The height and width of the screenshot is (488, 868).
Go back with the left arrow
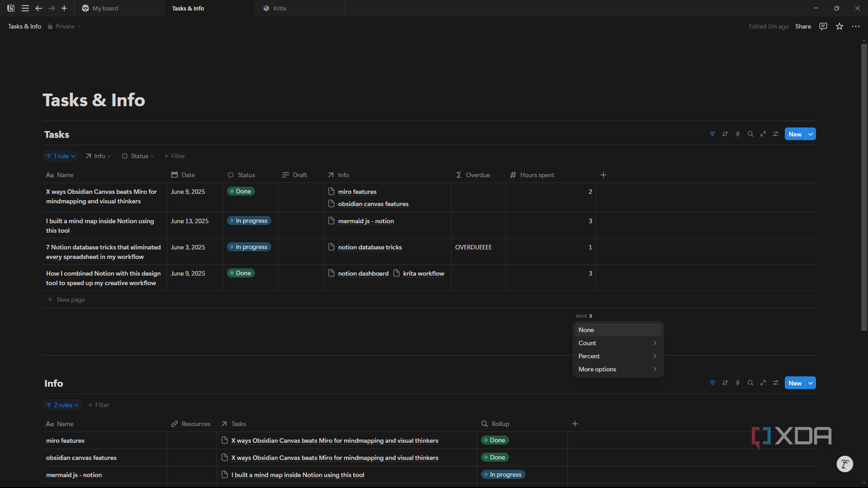click(x=39, y=8)
